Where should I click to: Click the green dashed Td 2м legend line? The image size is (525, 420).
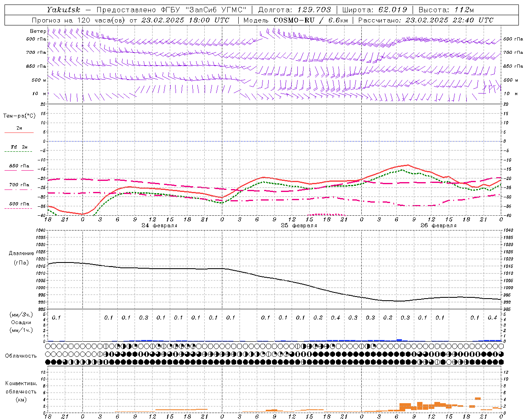pyautogui.click(x=19, y=152)
